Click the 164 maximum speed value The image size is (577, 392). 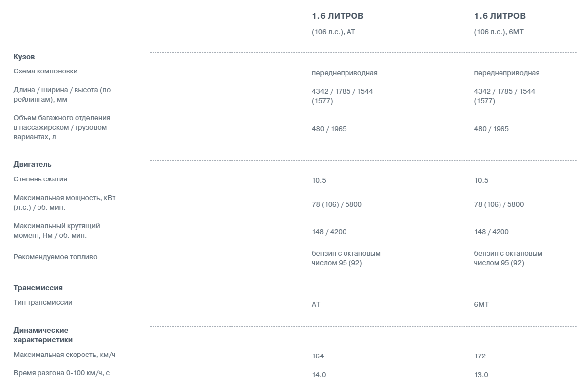point(318,356)
